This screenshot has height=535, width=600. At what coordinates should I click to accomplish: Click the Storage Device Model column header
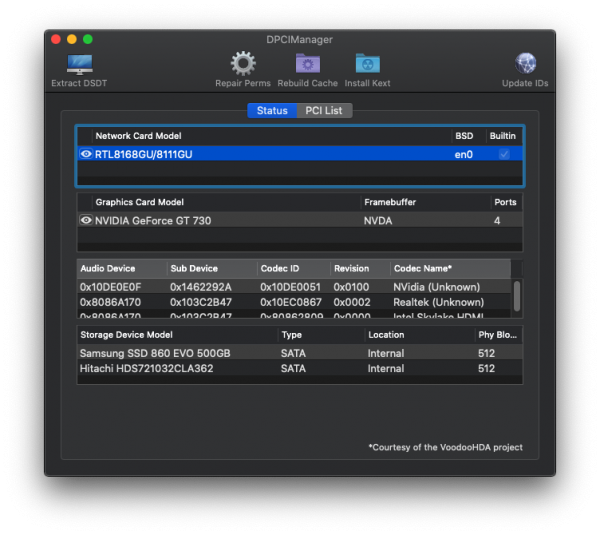[126, 335]
